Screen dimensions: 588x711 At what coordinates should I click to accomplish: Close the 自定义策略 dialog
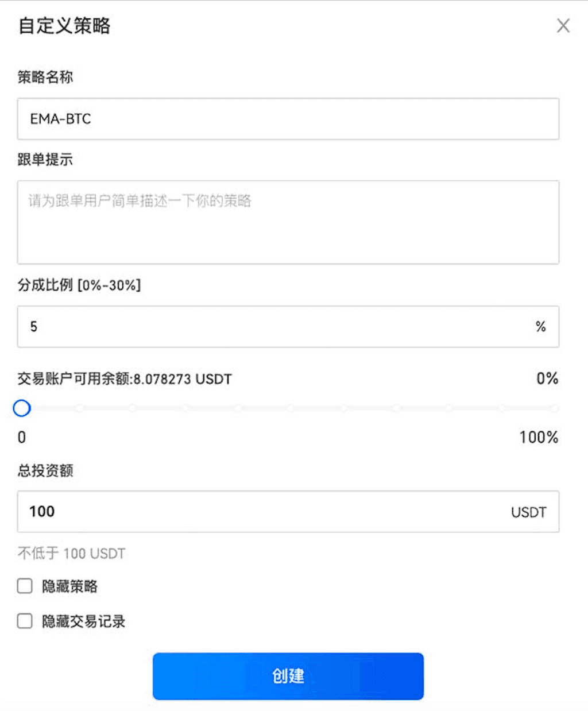click(563, 26)
